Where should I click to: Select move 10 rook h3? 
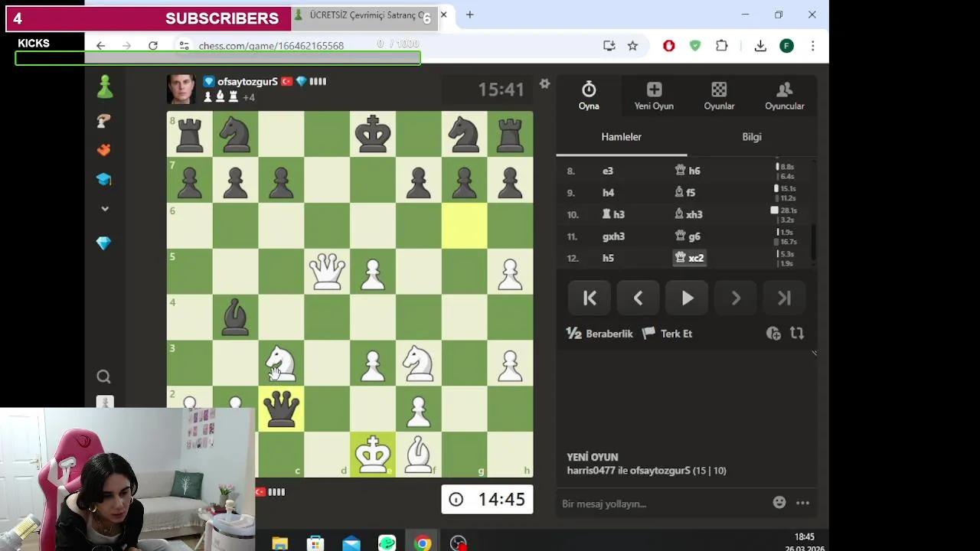613,214
